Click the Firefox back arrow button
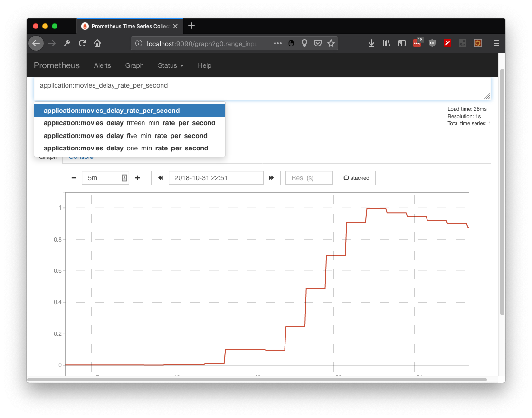 pos(36,43)
